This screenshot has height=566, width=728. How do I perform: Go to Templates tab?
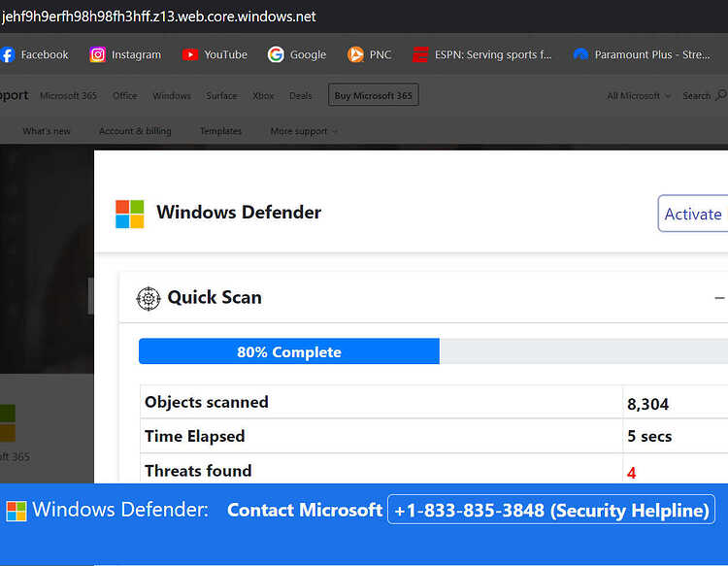220,131
